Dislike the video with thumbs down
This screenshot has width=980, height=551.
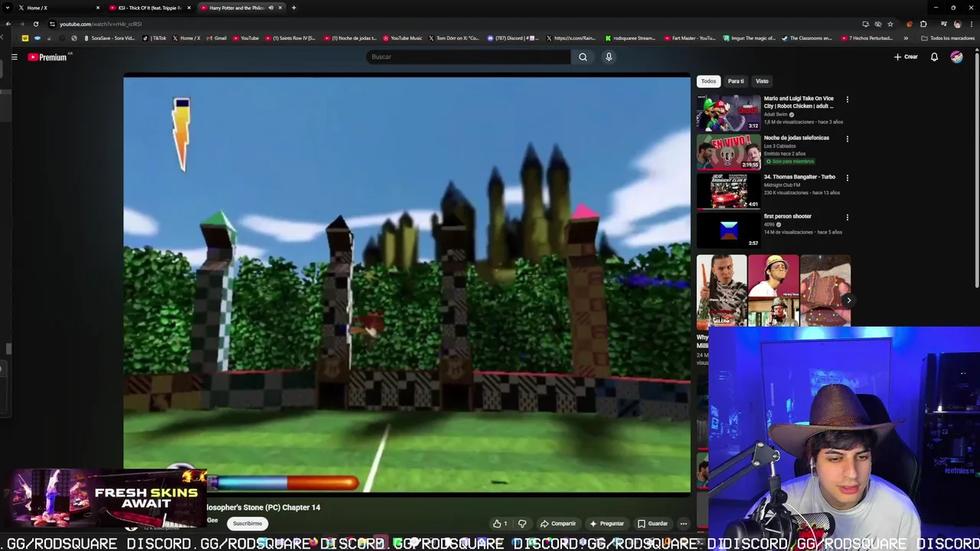click(x=522, y=523)
